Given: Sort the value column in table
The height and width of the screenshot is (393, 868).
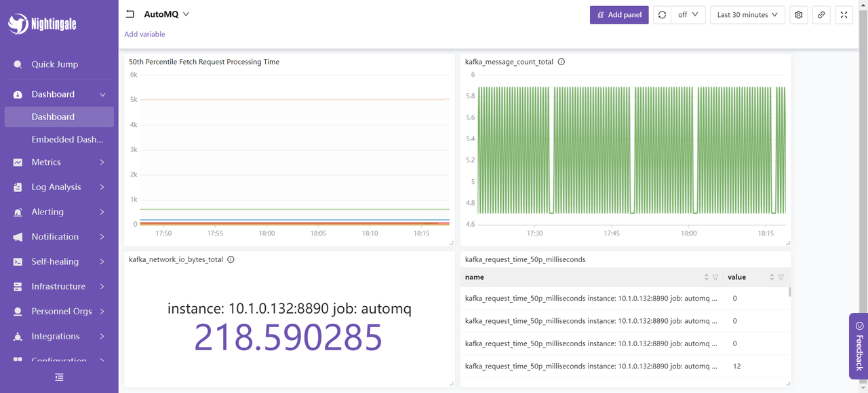Looking at the screenshot, I should click(x=772, y=277).
